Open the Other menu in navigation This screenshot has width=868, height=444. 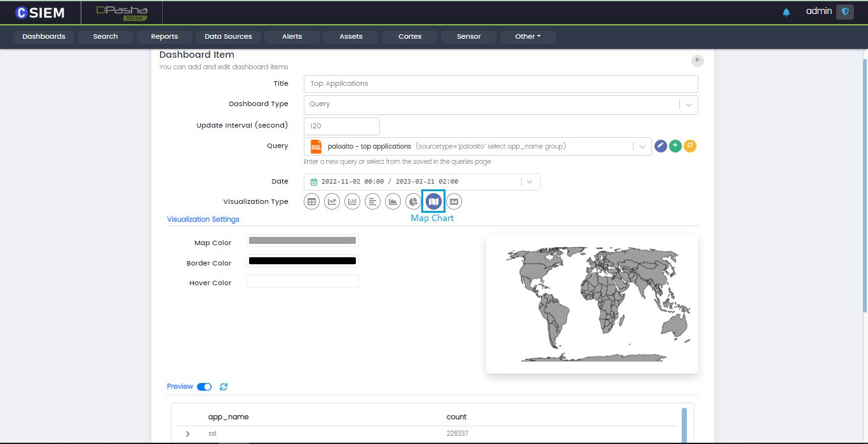pyautogui.click(x=527, y=37)
